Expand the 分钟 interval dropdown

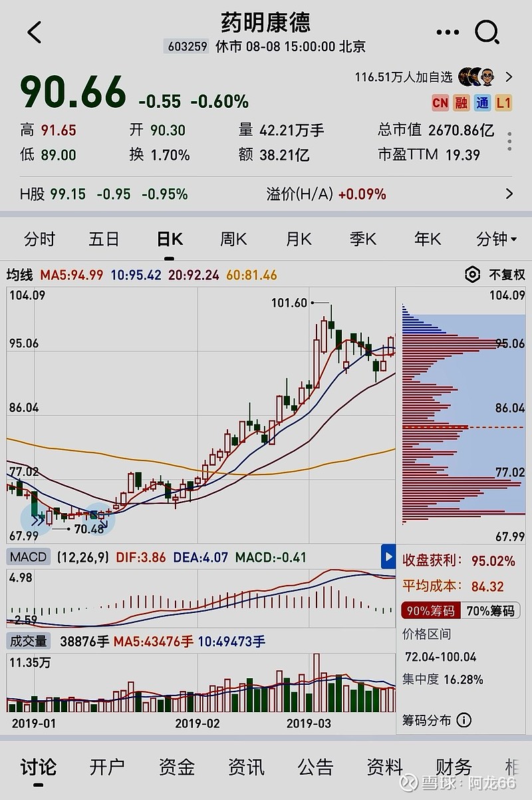tap(496, 239)
